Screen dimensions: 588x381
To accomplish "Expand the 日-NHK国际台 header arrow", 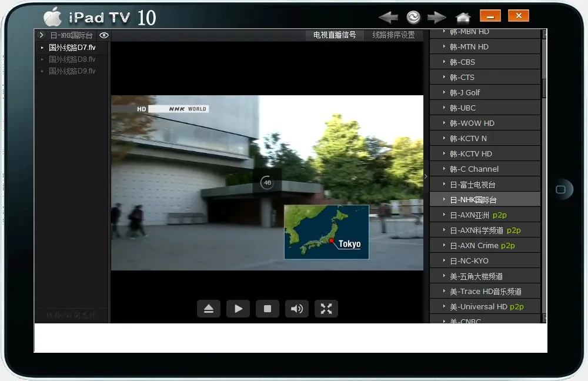I will pos(41,35).
